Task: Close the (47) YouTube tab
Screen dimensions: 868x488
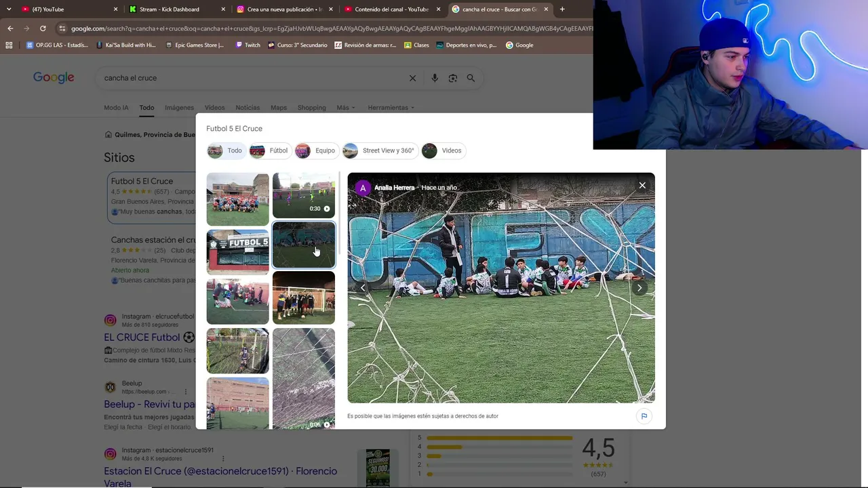Action: (x=115, y=9)
